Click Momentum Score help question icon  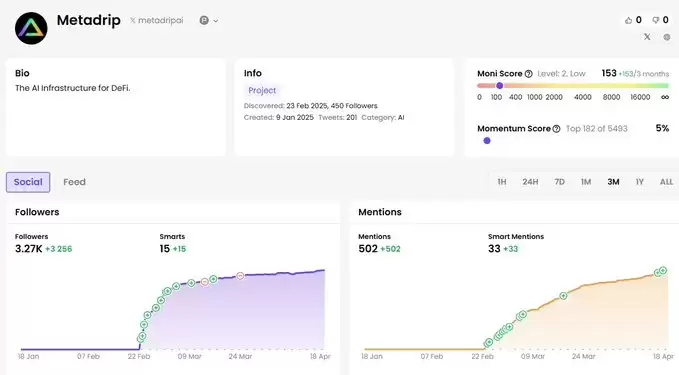(556, 129)
